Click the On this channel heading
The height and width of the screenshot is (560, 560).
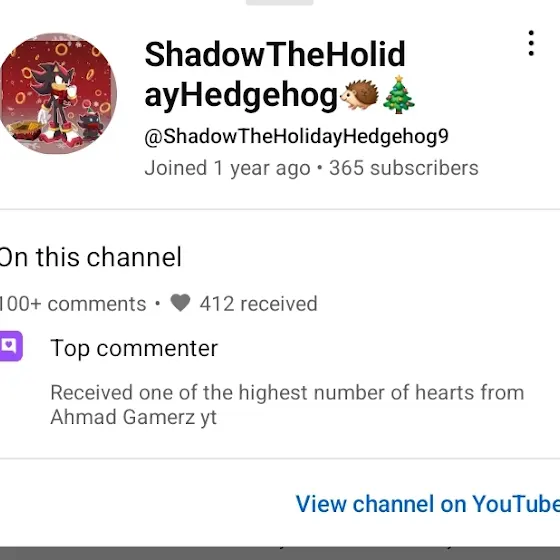[x=90, y=257]
